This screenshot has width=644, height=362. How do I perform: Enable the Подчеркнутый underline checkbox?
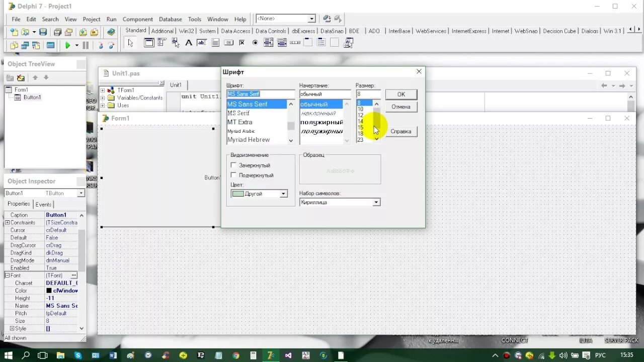[x=233, y=175]
